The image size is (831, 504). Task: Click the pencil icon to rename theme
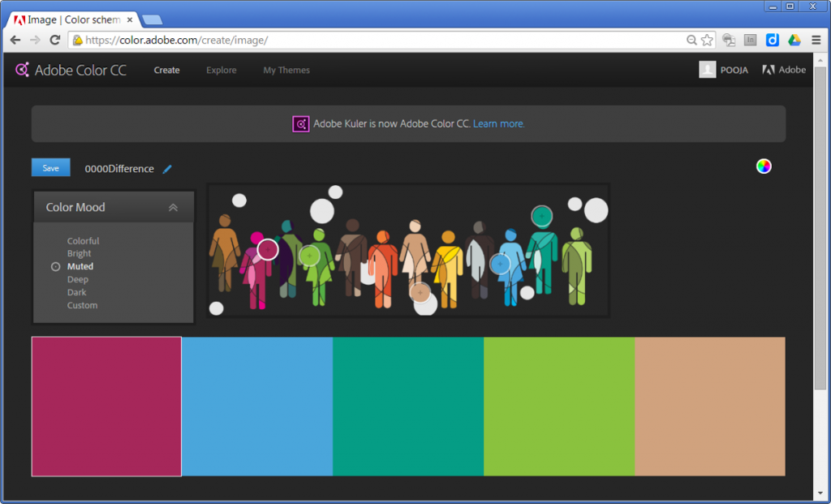tap(167, 169)
